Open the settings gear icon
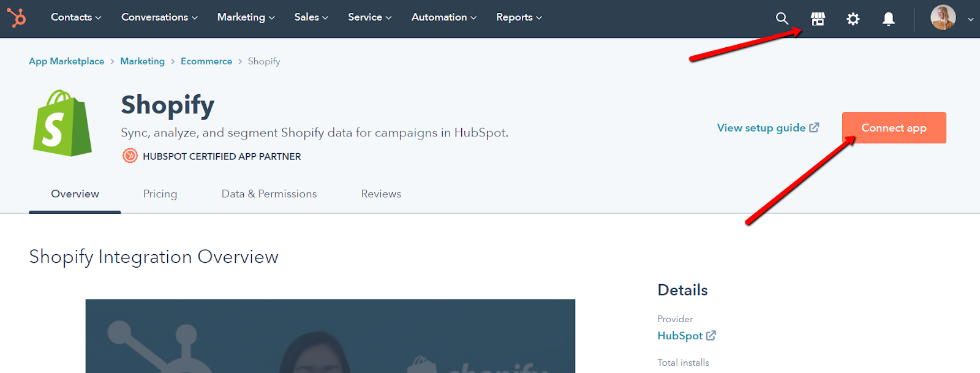 click(x=853, y=19)
